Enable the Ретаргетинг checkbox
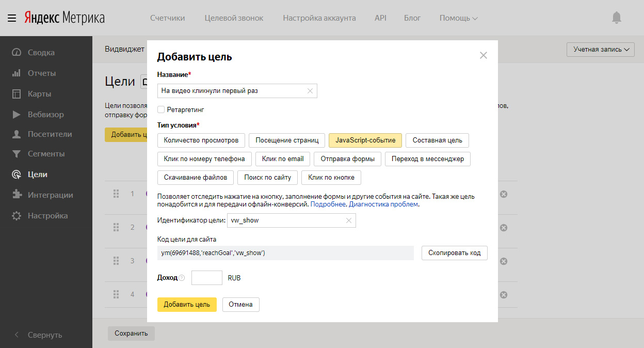Image resolution: width=644 pixels, height=348 pixels. (x=161, y=109)
